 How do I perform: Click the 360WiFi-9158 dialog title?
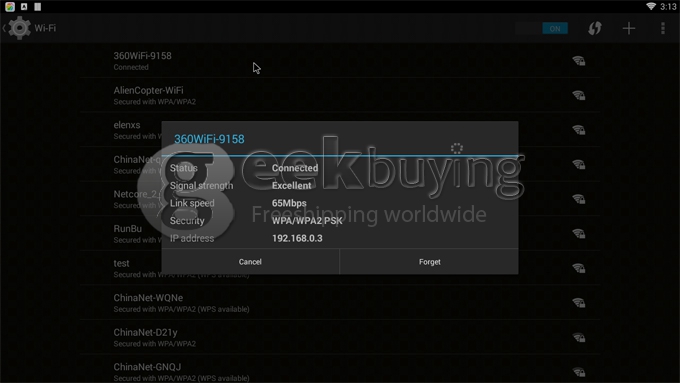tap(209, 139)
